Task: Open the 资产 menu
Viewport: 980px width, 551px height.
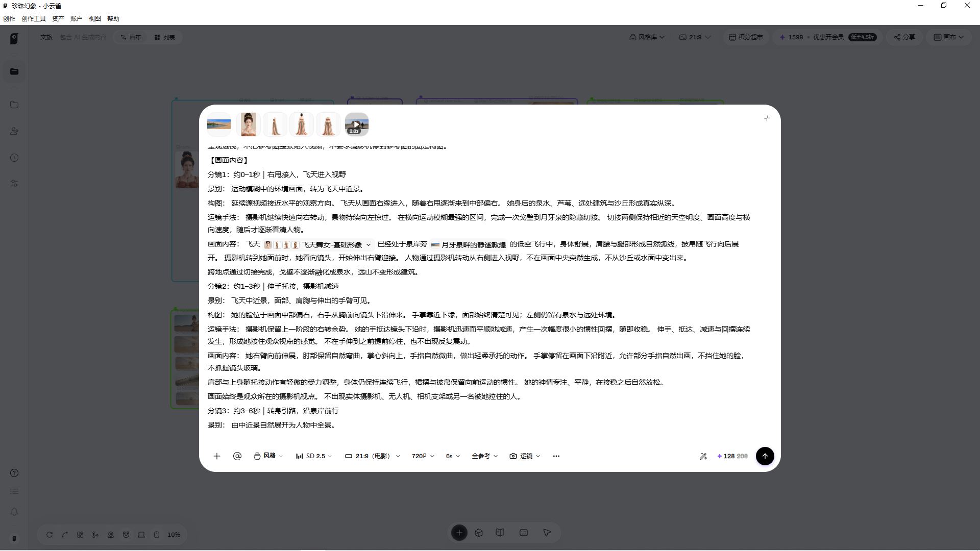Action: click(x=58, y=19)
